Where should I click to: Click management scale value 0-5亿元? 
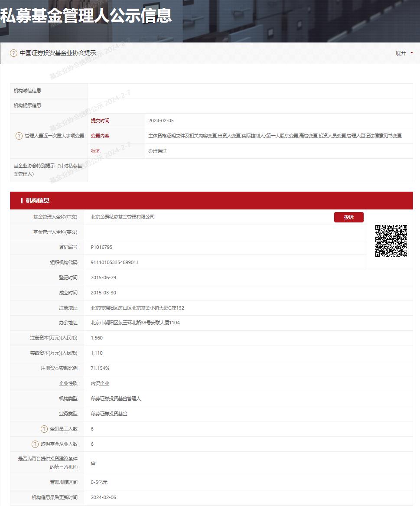tap(99, 482)
